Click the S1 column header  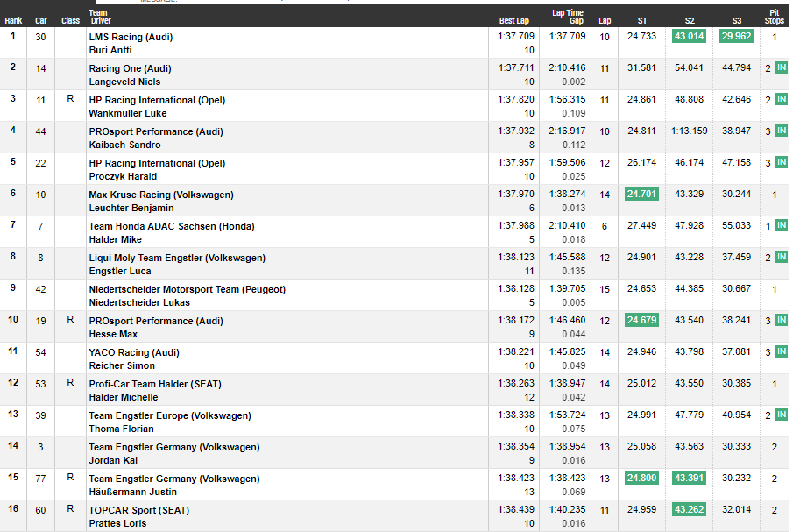click(x=641, y=21)
